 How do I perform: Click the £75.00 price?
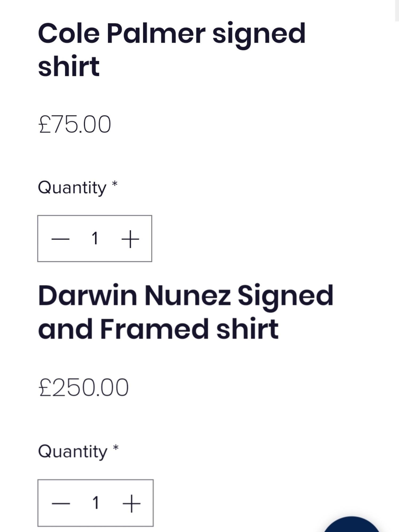point(74,124)
